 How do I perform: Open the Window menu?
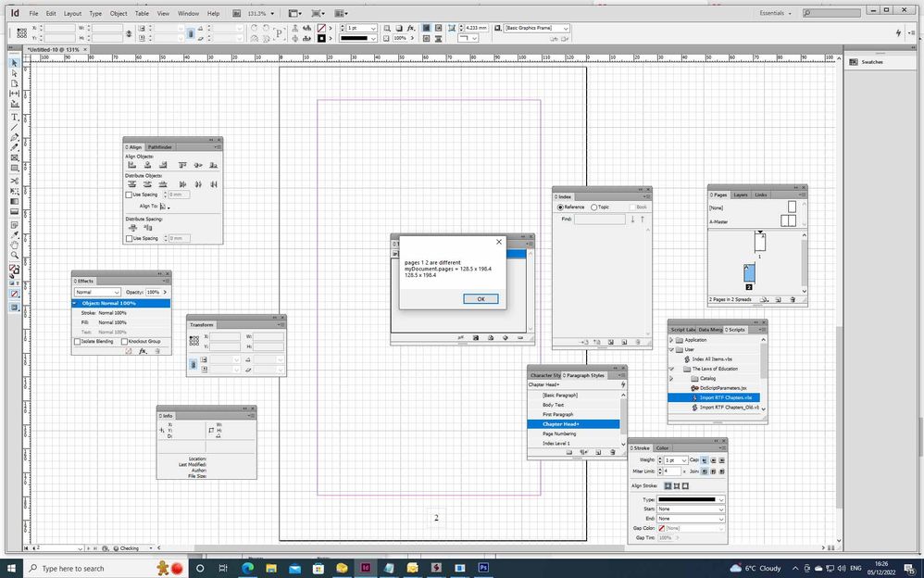pyautogui.click(x=188, y=14)
